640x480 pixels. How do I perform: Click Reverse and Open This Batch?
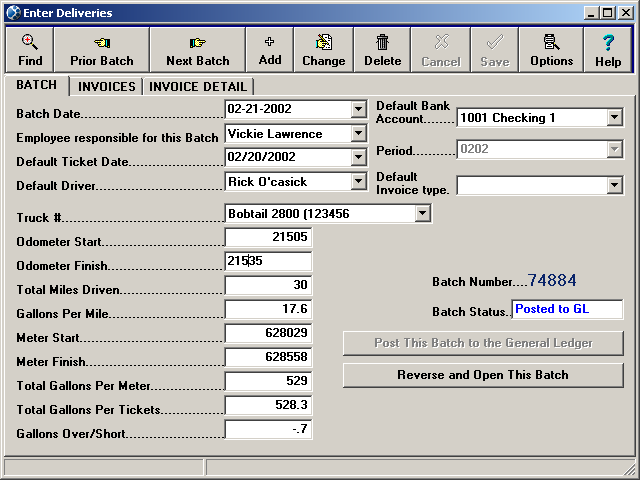tap(483, 375)
